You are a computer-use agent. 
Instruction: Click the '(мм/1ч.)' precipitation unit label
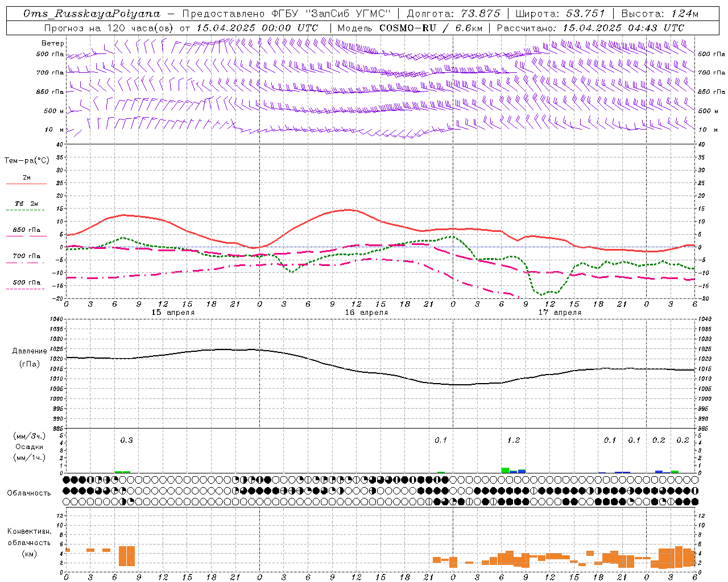29,458
